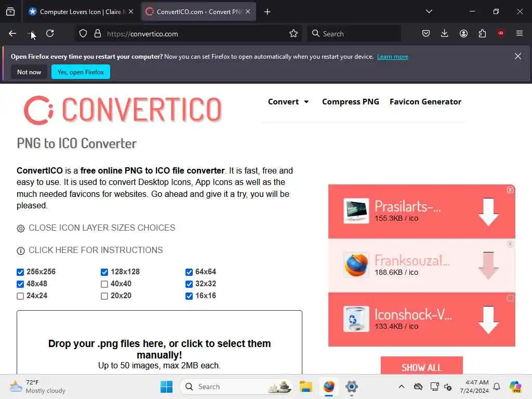The height and width of the screenshot is (399, 532).
Task: Open Firefox downloads panel
Action: click(445, 33)
